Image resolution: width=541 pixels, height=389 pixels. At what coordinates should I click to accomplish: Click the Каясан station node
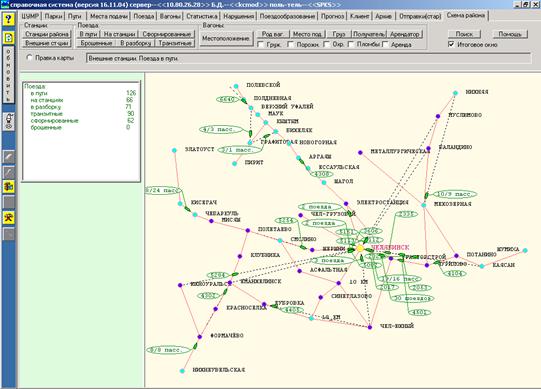coord(482,266)
